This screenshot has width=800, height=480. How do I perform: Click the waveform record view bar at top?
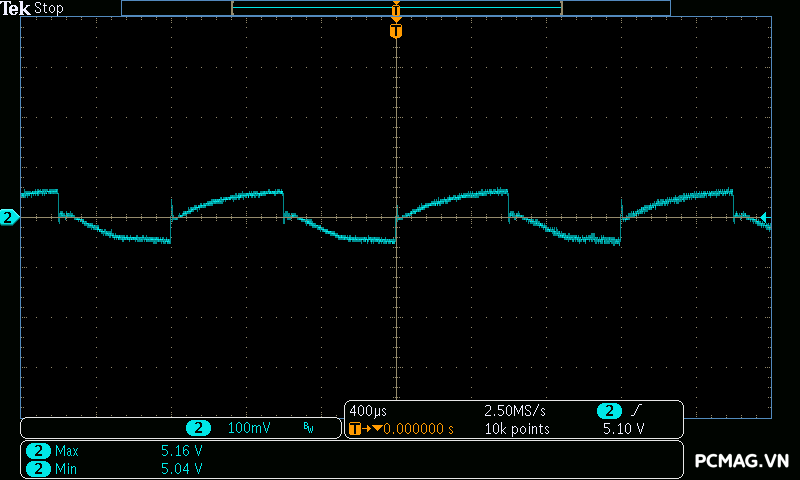[x=395, y=8]
